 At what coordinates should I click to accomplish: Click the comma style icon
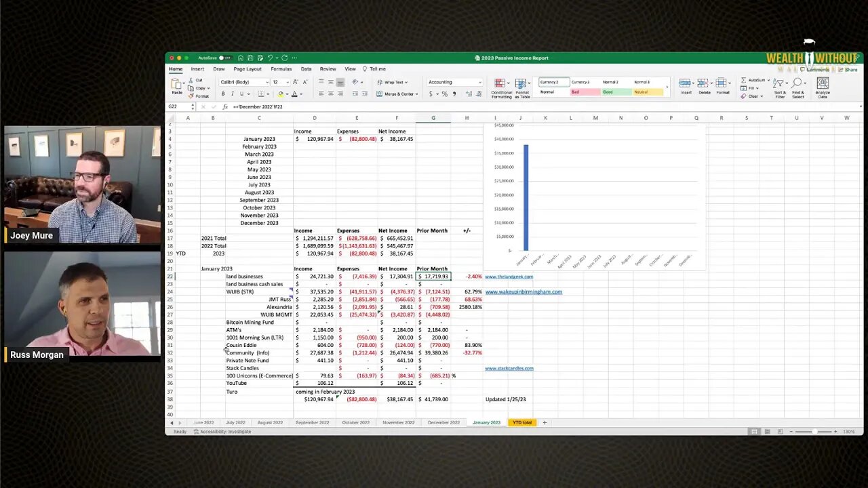(x=454, y=94)
